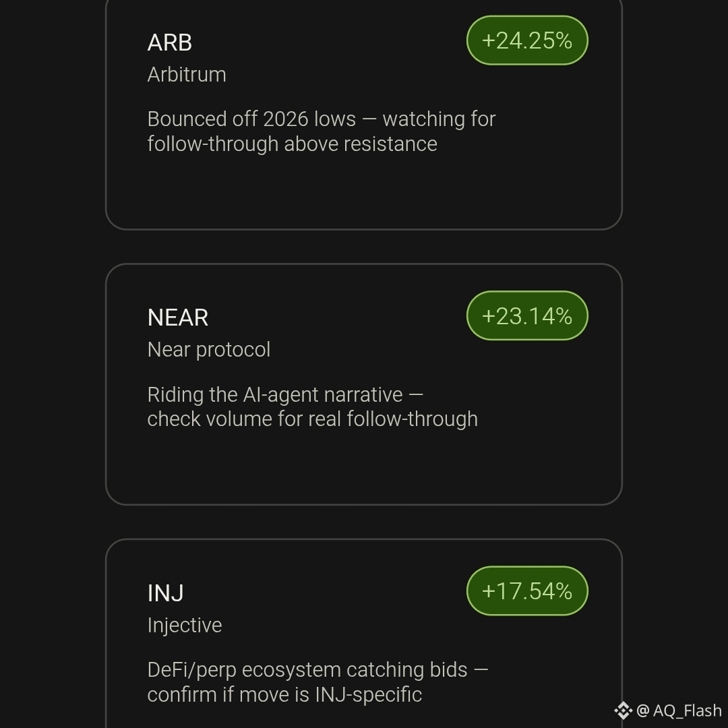Open the Arbitrum coin name label
The width and height of the screenshot is (728, 728).
click(187, 75)
